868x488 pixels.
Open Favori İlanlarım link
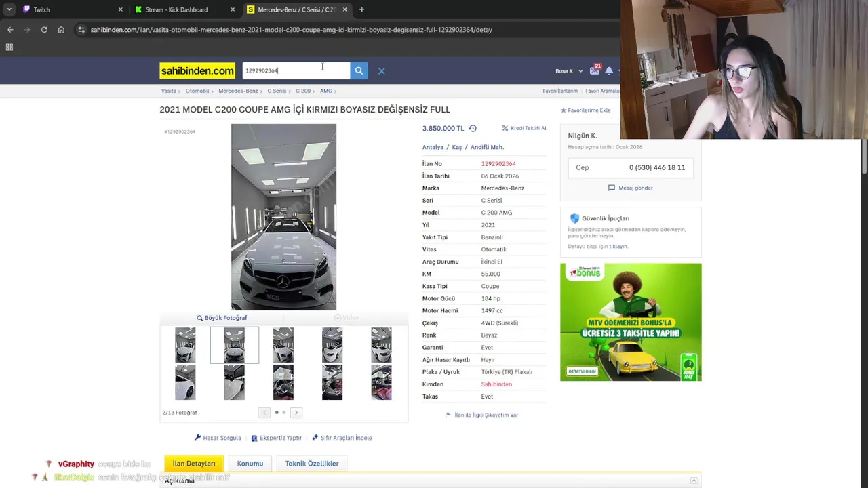[x=560, y=91]
